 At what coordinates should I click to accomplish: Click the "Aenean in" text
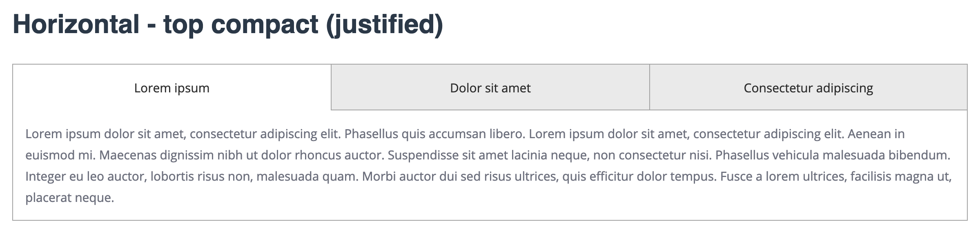tap(876, 134)
